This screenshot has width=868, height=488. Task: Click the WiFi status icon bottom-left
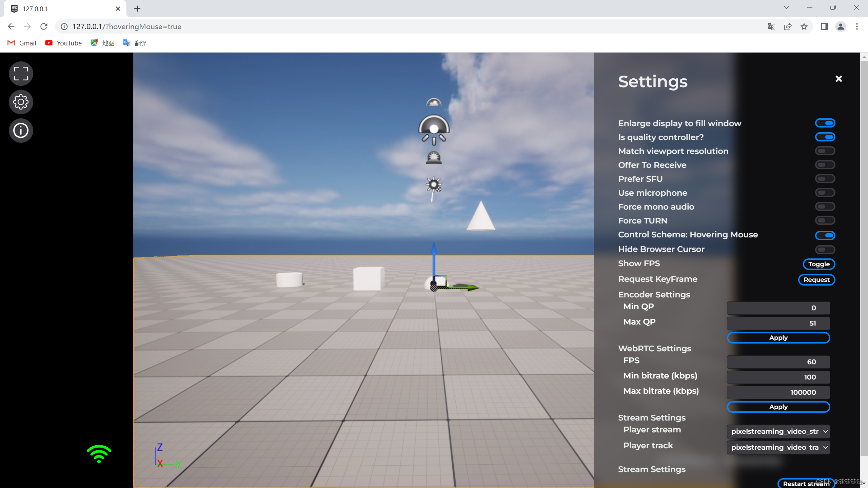(98, 454)
